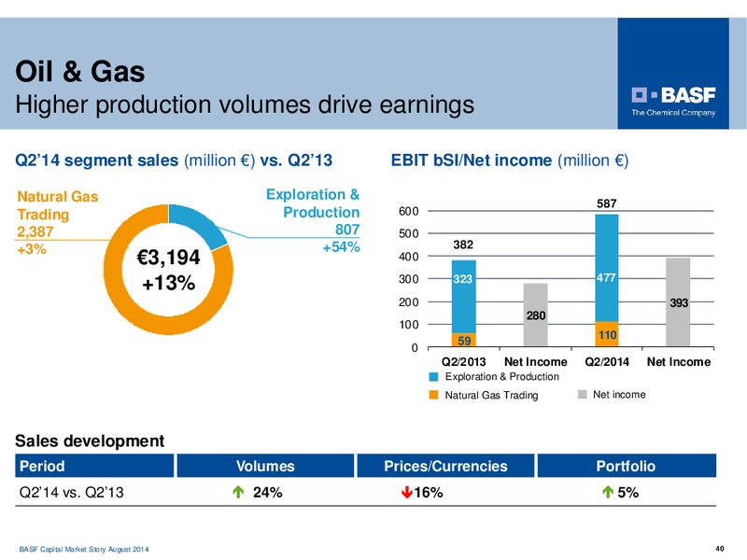The height and width of the screenshot is (560, 747).
Task: Click the Volumes column header
Action: (265, 466)
